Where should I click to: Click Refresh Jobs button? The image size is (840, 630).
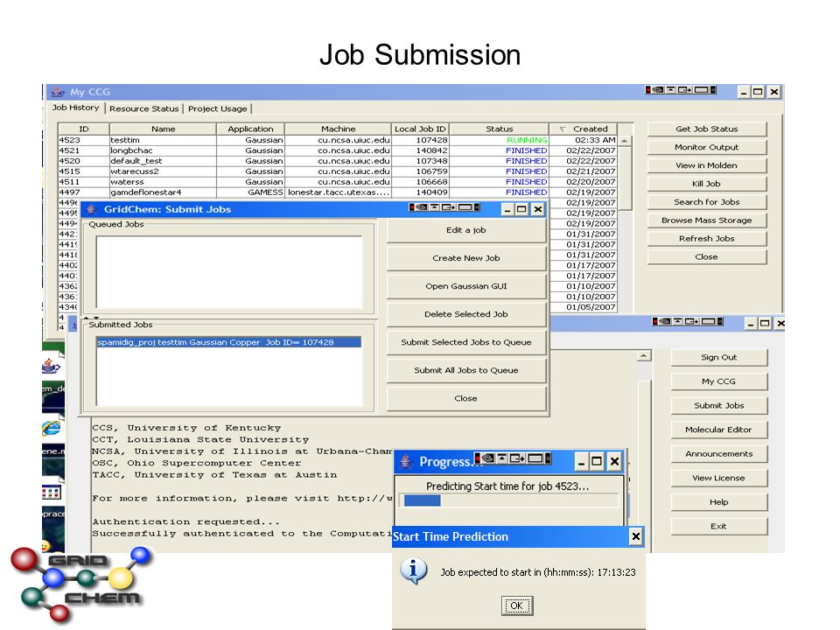tap(707, 238)
